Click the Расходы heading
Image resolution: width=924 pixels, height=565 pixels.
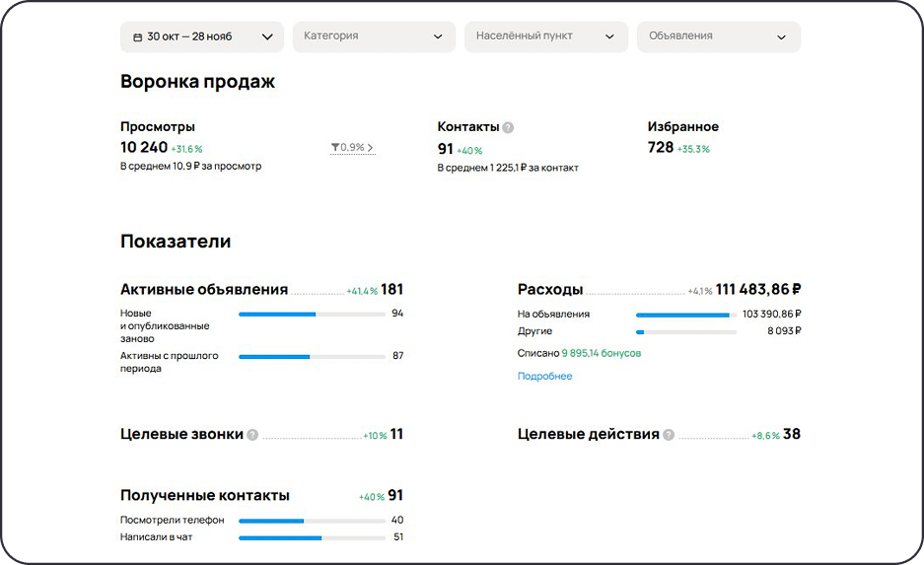[x=550, y=290]
